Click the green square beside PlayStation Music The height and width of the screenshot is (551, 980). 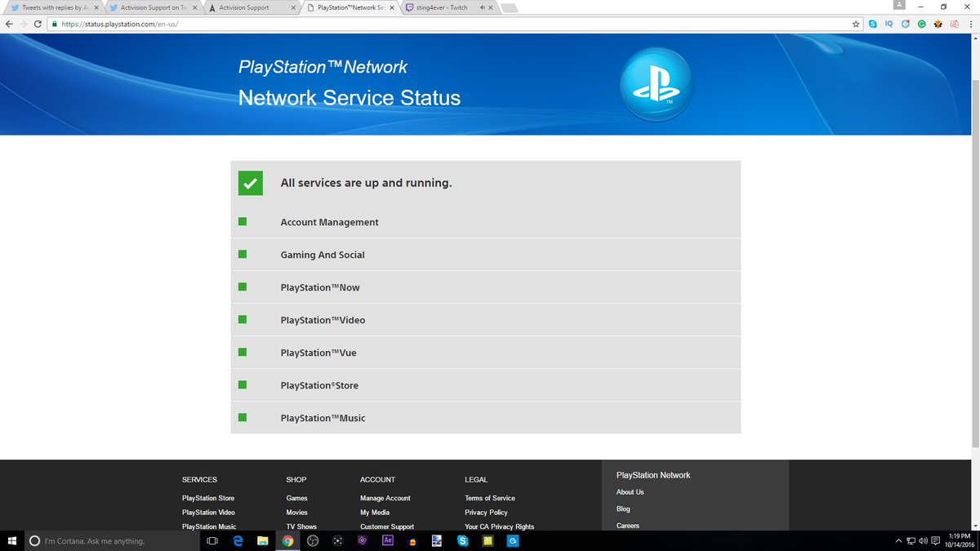[x=243, y=417]
